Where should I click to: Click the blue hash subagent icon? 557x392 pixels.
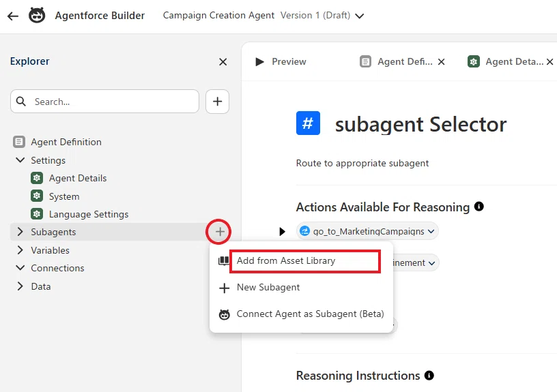pos(308,123)
